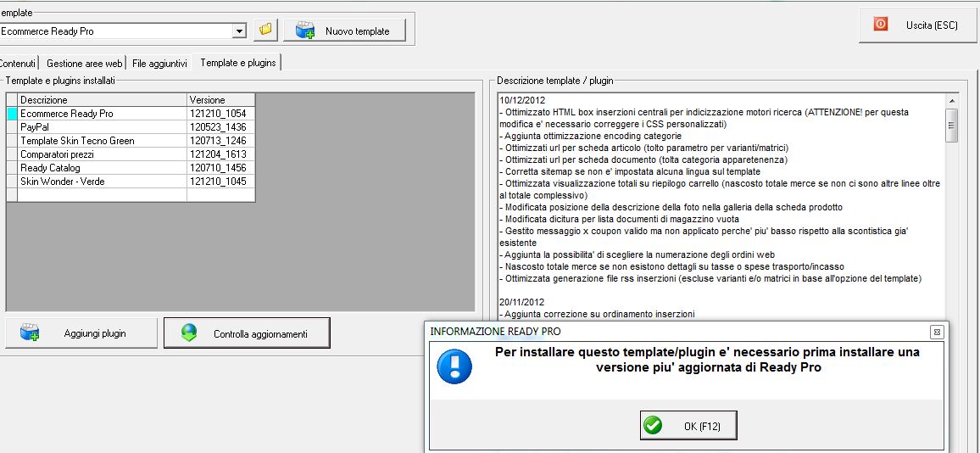Expand the Ecommerce Ready Pro template dropdown
This screenshot has height=453, width=980.
pyautogui.click(x=239, y=31)
